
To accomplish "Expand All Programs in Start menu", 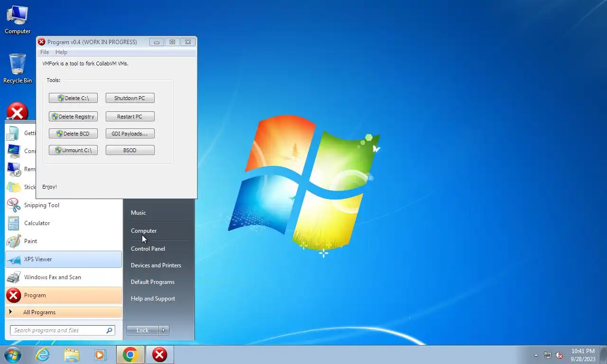I will tap(64, 312).
